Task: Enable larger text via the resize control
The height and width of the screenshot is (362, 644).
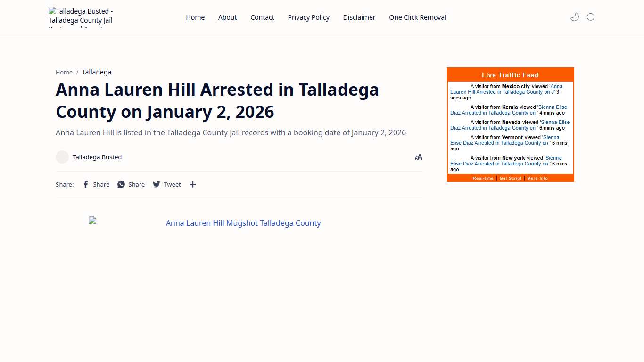Action: point(418,157)
